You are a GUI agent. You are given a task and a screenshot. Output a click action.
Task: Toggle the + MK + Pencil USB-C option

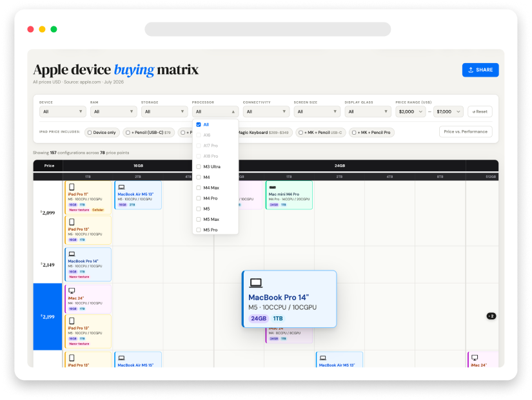tap(320, 133)
